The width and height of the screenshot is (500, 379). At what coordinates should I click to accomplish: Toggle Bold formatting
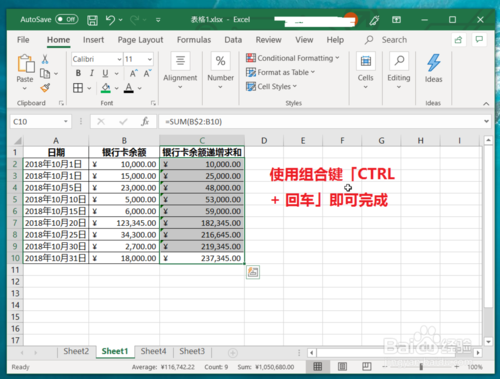(78, 73)
